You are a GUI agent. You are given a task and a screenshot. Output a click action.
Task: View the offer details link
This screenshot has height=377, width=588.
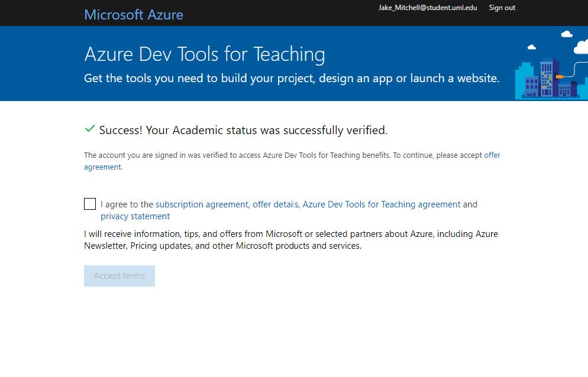275,204
